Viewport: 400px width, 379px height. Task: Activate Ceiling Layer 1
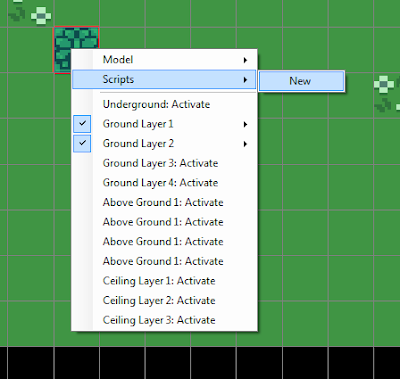pyautogui.click(x=164, y=281)
